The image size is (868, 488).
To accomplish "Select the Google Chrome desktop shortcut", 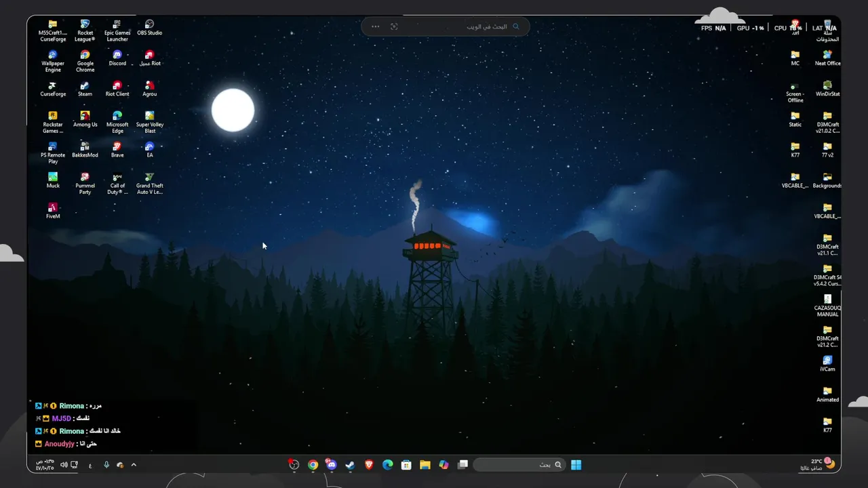I will point(85,61).
